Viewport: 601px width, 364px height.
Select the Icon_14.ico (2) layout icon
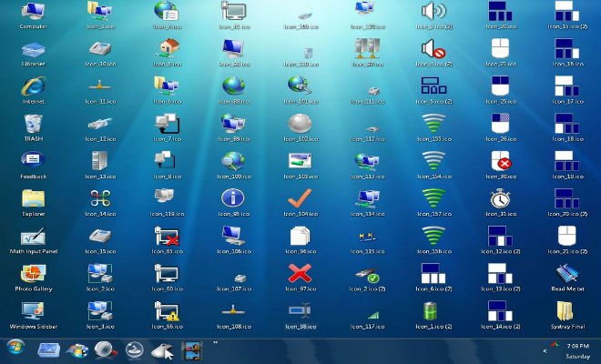[x=501, y=311]
